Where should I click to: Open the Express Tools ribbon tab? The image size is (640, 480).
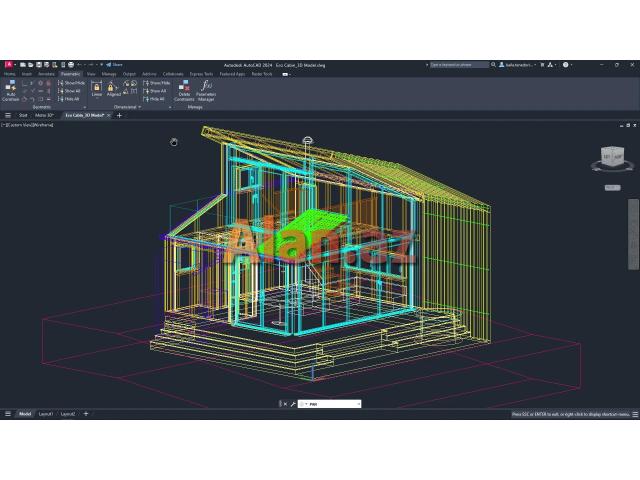tap(201, 74)
